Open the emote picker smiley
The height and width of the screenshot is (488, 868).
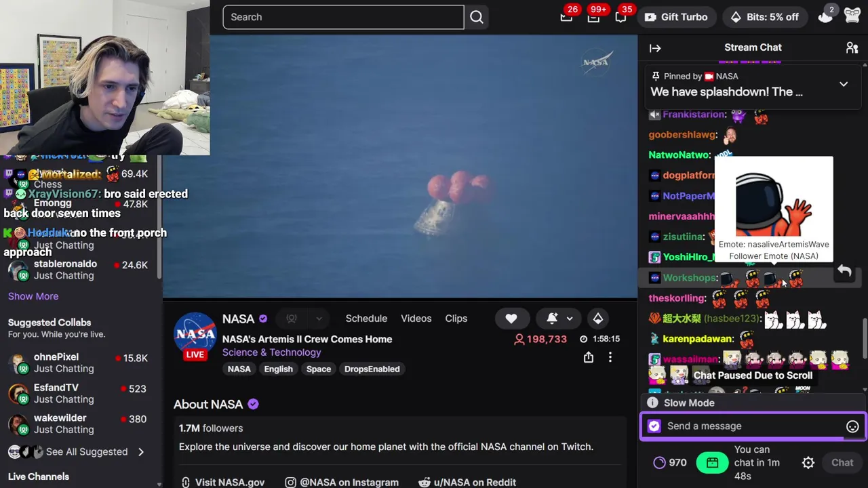(852, 426)
